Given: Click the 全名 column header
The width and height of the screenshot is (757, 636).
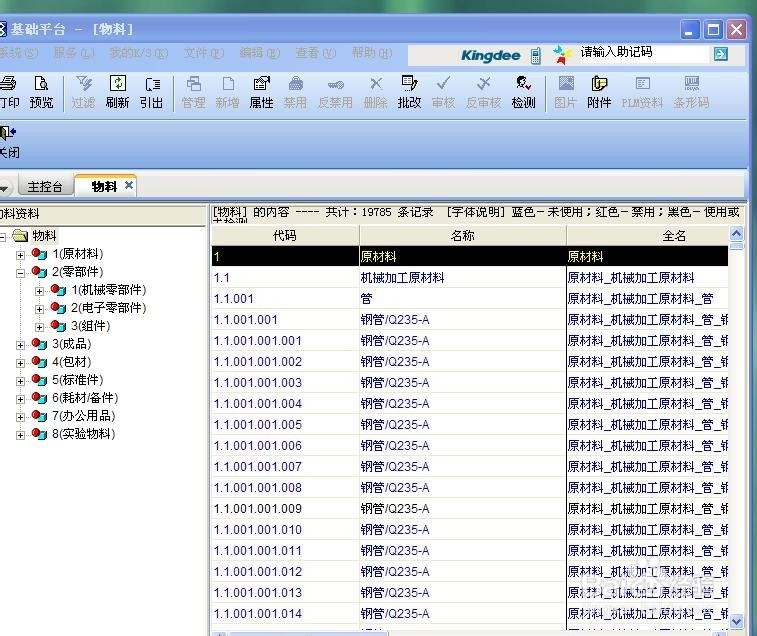Looking at the screenshot, I should pos(647,236).
